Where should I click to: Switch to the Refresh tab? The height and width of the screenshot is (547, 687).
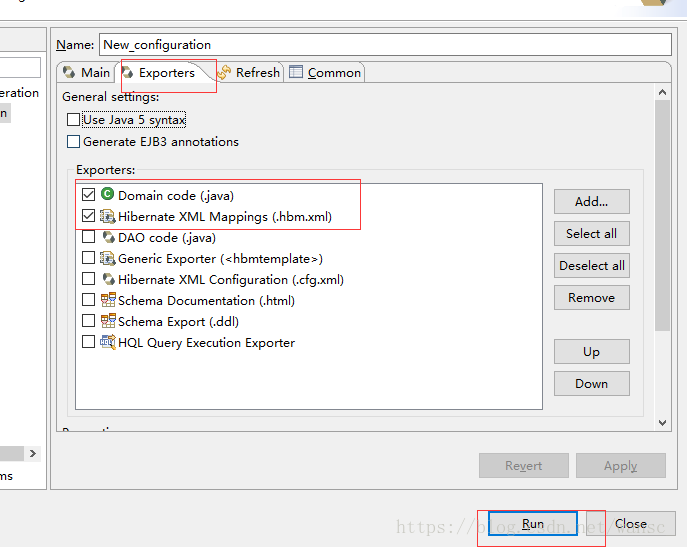coord(248,72)
